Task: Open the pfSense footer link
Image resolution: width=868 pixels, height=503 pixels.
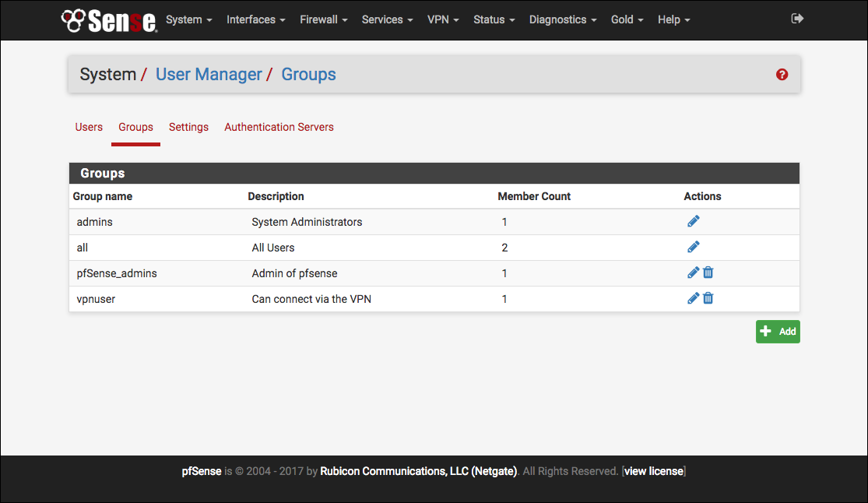Action: [x=202, y=471]
